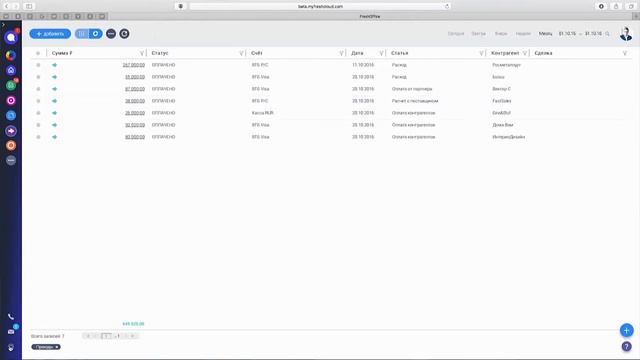
Task: Select the Неделя period filter
Action: [x=523, y=33]
